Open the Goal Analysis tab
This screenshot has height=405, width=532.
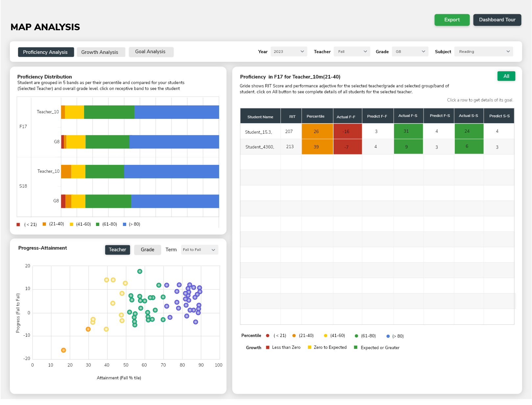[150, 52]
